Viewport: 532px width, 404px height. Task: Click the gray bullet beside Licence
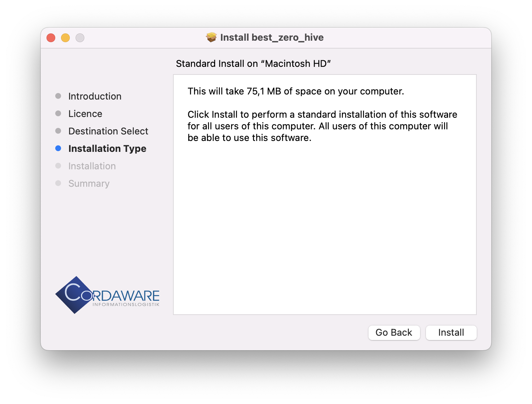coord(58,113)
